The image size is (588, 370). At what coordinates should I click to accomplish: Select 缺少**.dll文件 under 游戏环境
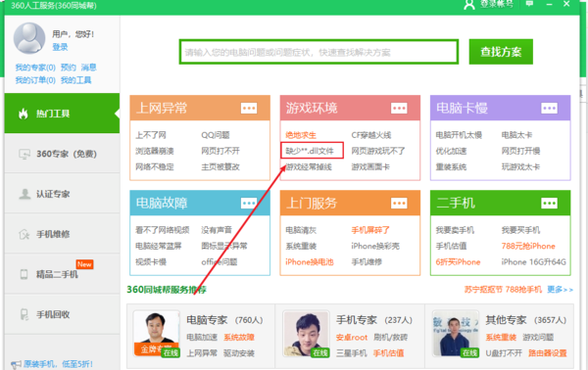[310, 151]
